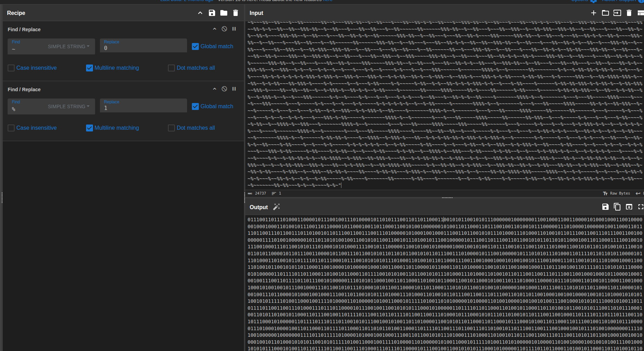Enable Case insensitive in second Find / Replace
The image size is (644, 351).
(x=11, y=128)
